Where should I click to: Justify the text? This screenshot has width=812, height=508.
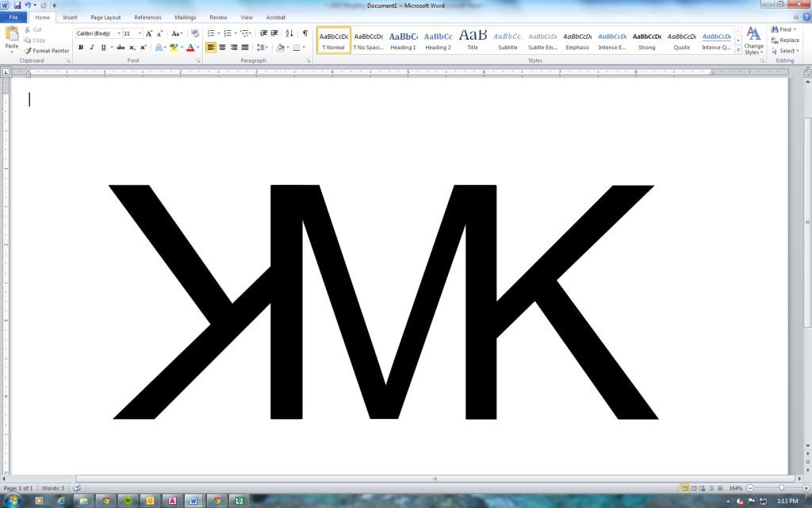[245, 48]
